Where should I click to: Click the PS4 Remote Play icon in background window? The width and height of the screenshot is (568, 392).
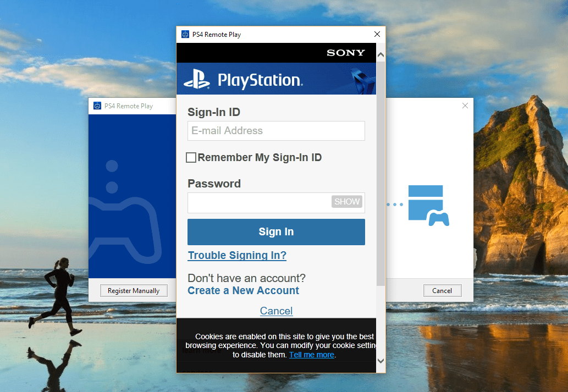(97, 106)
